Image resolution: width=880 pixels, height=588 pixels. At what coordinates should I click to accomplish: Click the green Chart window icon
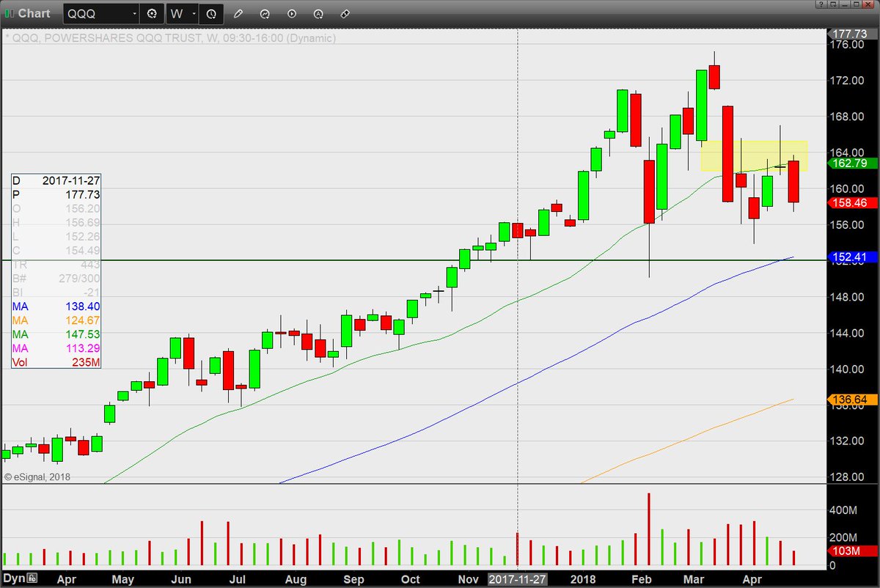point(9,13)
